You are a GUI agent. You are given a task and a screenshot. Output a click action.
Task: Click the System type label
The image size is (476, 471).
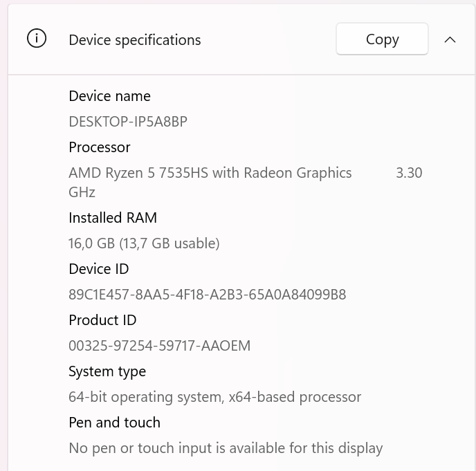click(107, 372)
